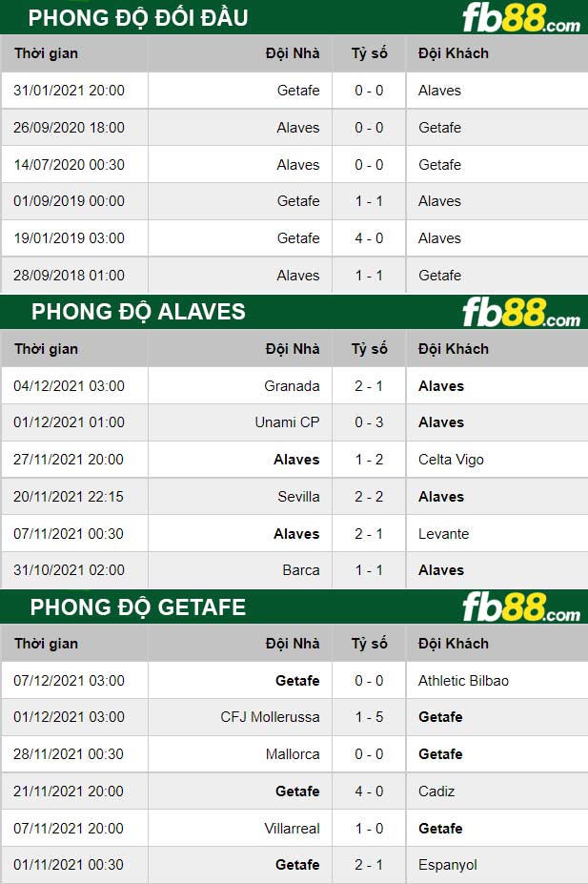Viewport: 588px width, 884px height.
Task: Click the Athletic Bilbao team name
Action: point(463,681)
